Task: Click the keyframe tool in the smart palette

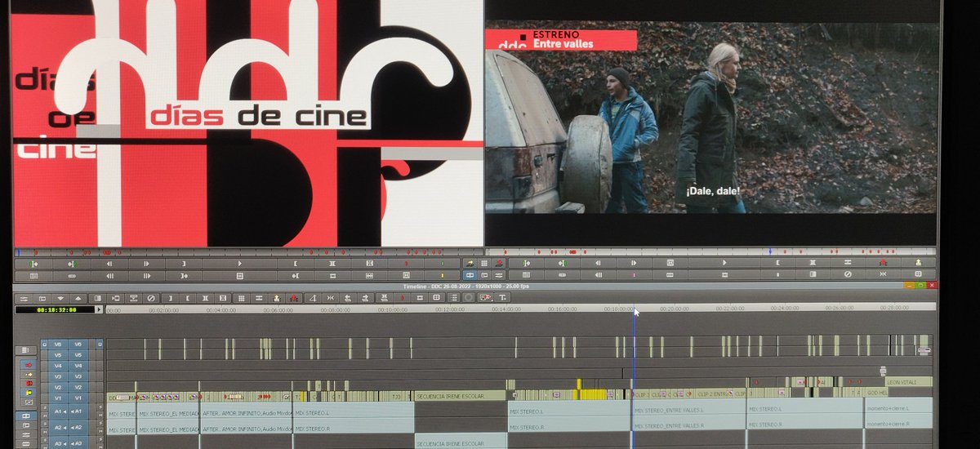Action: [x=29, y=402]
